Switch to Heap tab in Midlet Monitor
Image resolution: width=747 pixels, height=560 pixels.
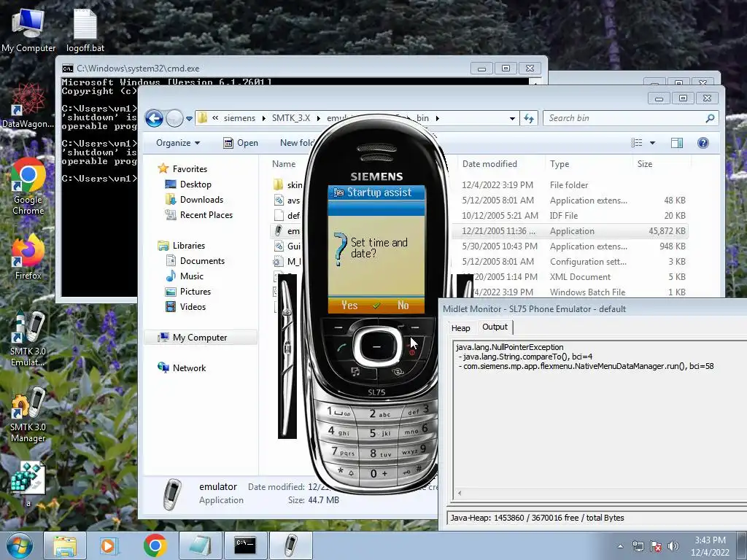(461, 328)
